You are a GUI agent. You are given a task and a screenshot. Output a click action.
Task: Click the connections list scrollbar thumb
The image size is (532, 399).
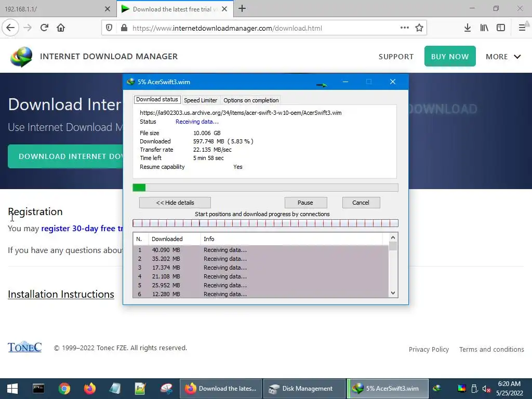pyautogui.click(x=393, y=246)
